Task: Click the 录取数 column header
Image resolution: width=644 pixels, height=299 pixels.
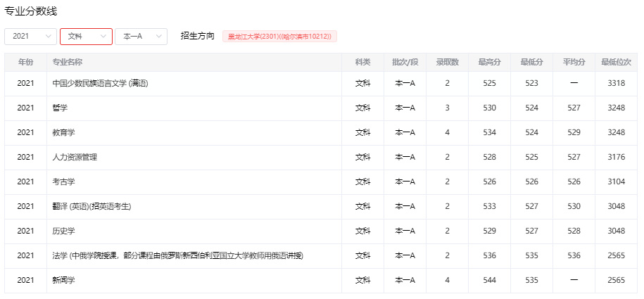Action: pos(447,63)
